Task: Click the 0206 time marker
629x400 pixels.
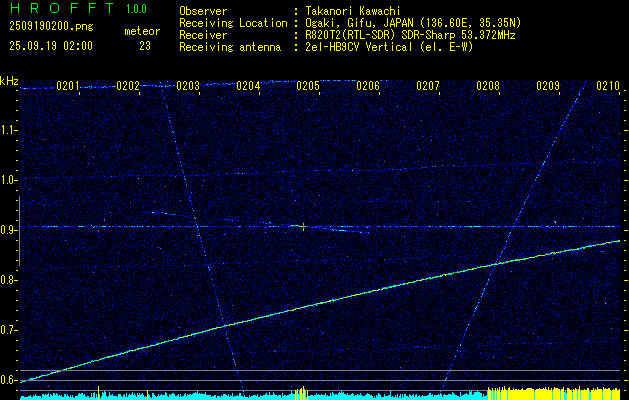Action: point(368,86)
